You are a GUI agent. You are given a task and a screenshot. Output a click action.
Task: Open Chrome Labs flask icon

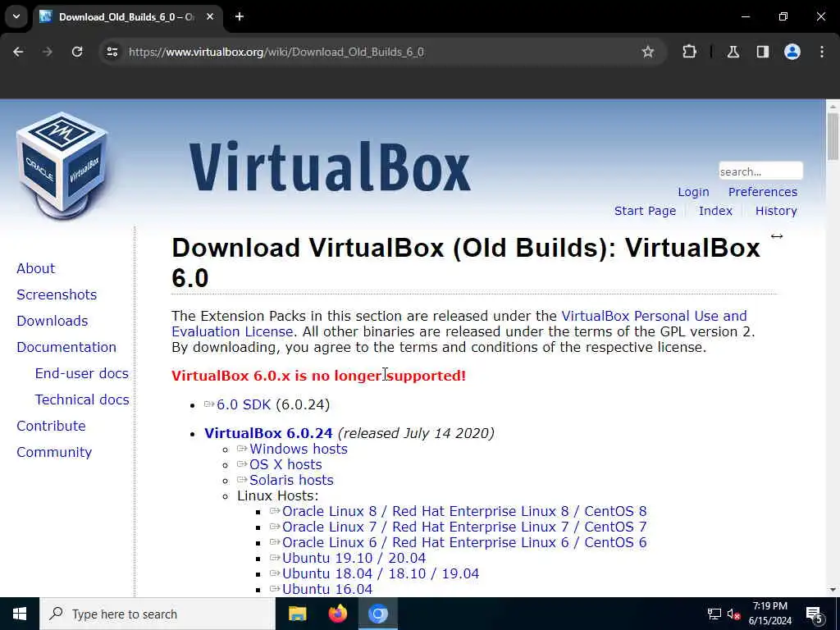pos(733,52)
